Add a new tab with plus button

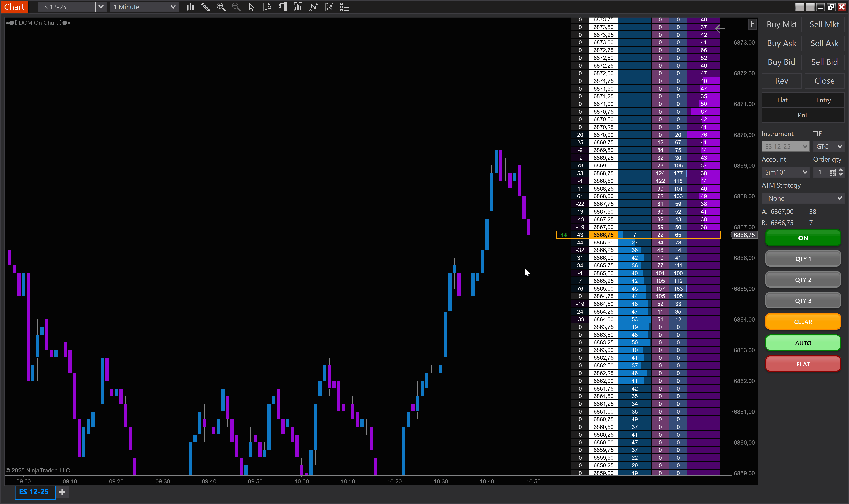(62, 492)
